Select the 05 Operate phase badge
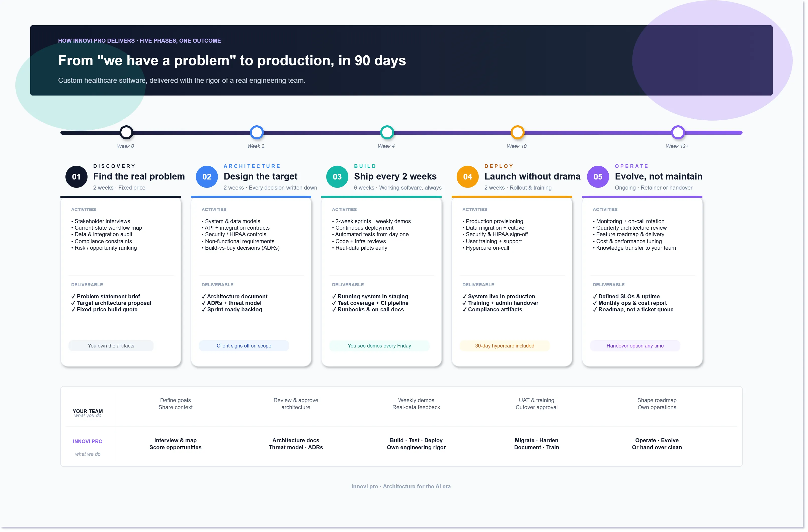Viewport: 808px width, 532px height. point(598,176)
